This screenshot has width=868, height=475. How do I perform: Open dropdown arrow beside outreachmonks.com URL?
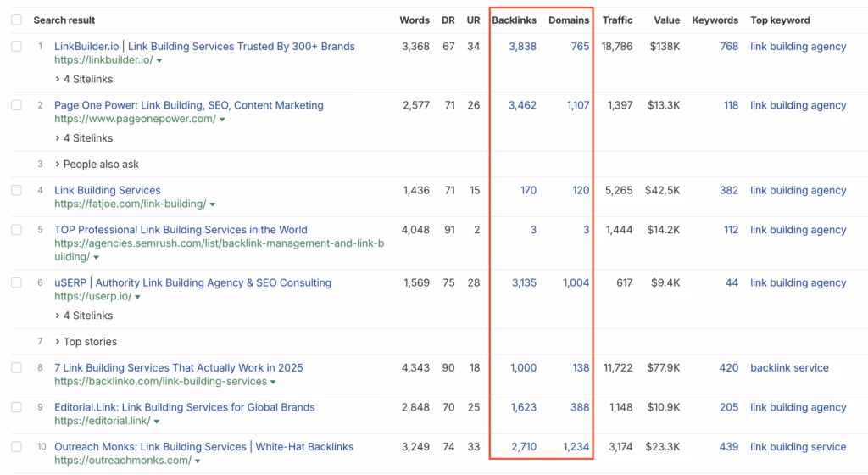[x=198, y=461]
